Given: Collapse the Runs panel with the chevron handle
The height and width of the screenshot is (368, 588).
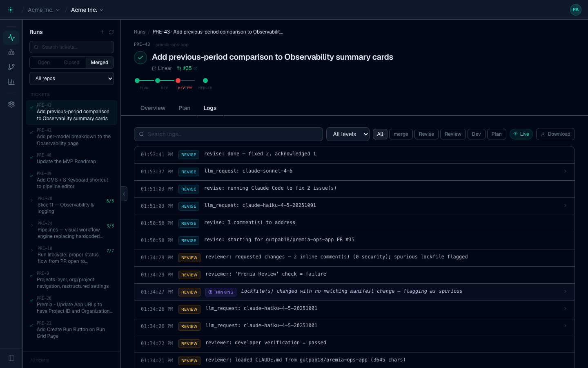Looking at the screenshot, I should [x=124, y=194].
